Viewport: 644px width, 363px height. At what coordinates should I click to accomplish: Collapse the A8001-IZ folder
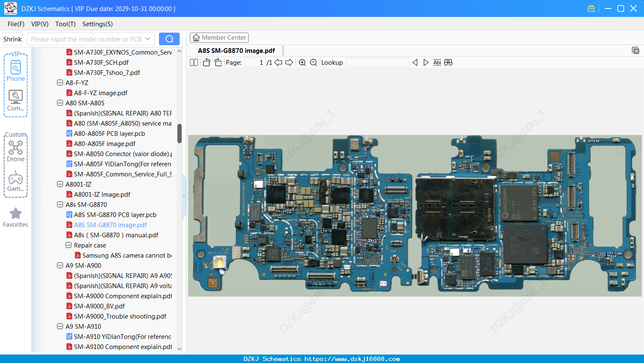(x=60, y=184)
